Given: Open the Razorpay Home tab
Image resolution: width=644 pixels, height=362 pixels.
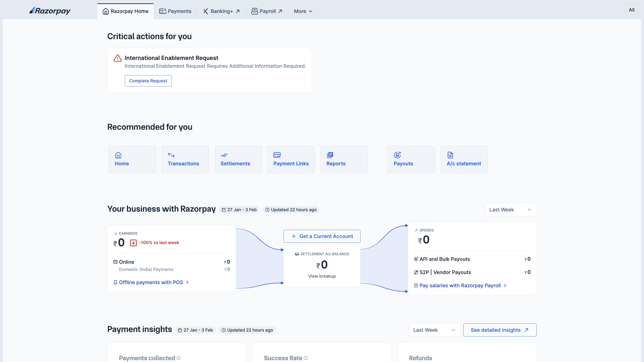Looking at the screenshot, I should click(125, 11).
